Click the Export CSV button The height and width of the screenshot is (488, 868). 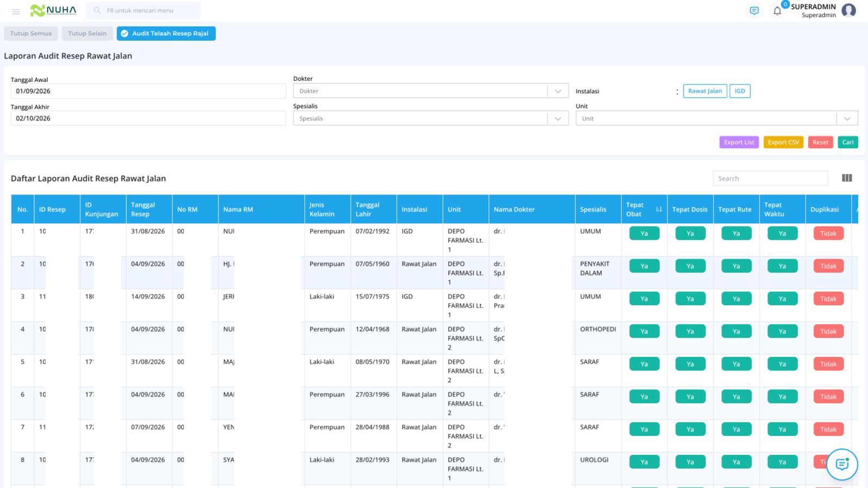coord(783,142)
